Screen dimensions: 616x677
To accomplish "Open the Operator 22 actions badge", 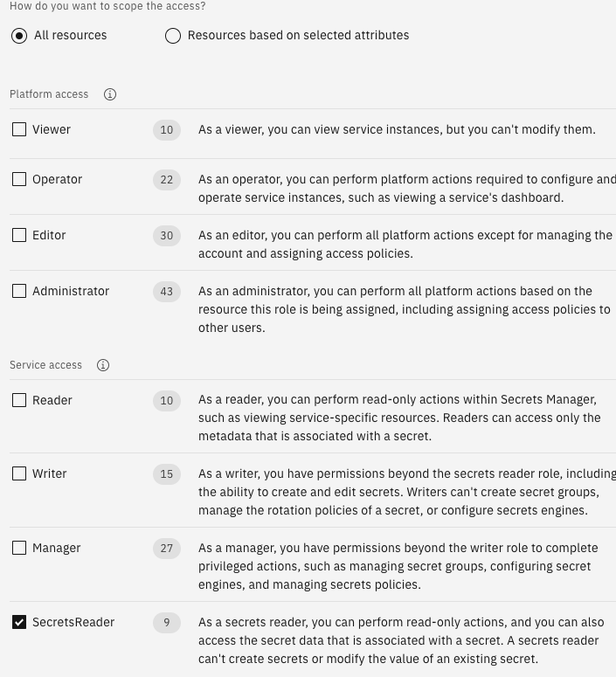I will coord(166,180).
